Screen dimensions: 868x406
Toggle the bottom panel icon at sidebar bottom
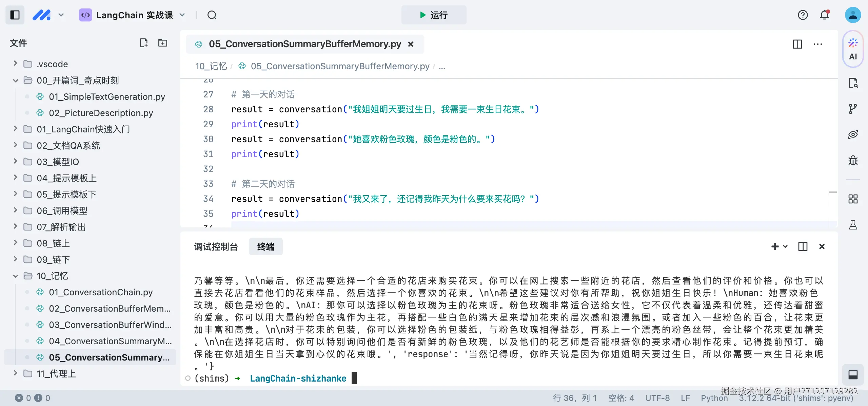tap(853, 375)
